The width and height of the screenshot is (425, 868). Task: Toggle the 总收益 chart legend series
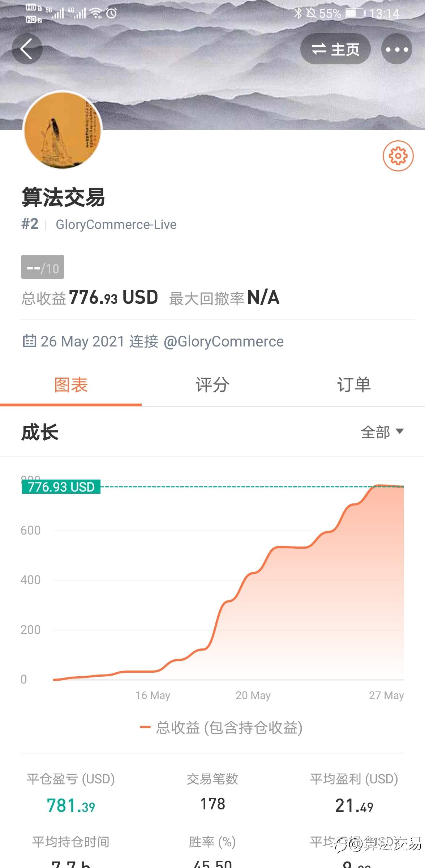221,727
